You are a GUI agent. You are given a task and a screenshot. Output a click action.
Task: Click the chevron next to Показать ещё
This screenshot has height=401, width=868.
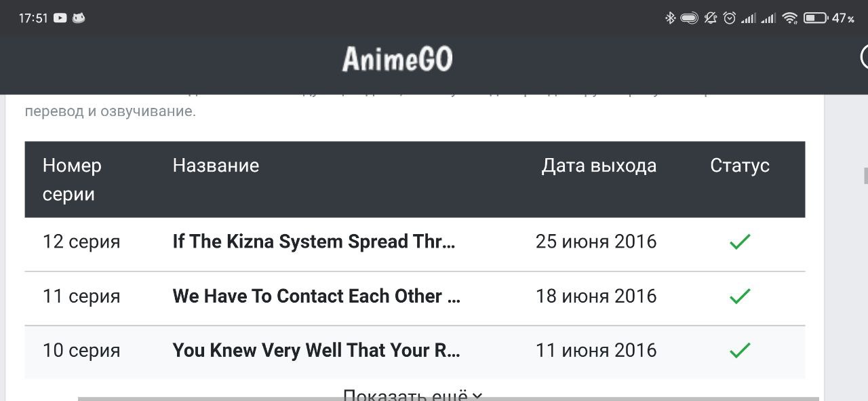click(477, 396)
